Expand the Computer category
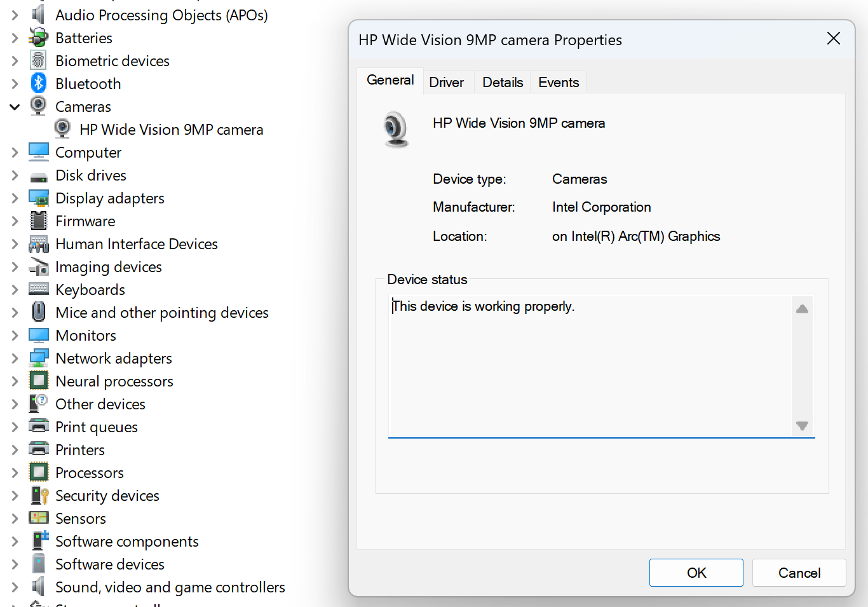 click(x=15, y=153)
